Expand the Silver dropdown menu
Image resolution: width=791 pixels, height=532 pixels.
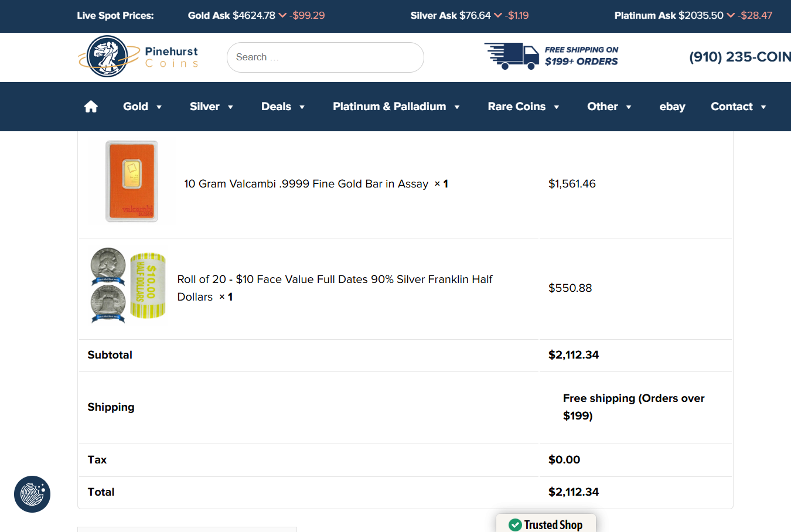point(212,107)
